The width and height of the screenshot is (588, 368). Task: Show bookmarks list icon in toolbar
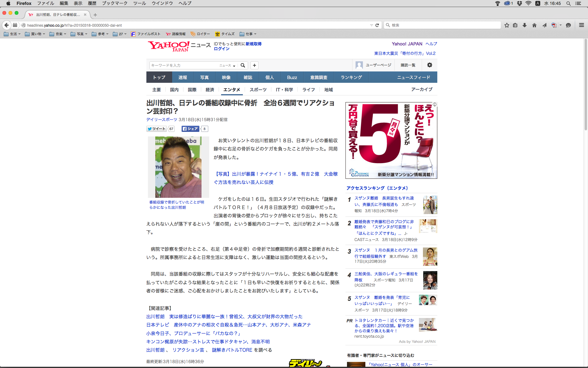pyautogui.click(x=515, y=25)
